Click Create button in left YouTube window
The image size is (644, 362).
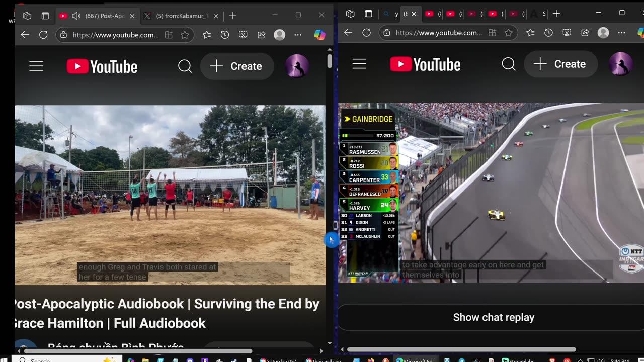[x=237, y=66]
